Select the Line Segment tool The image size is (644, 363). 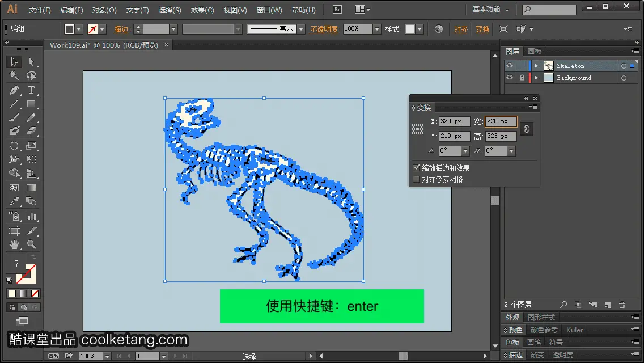click(14, 104)
